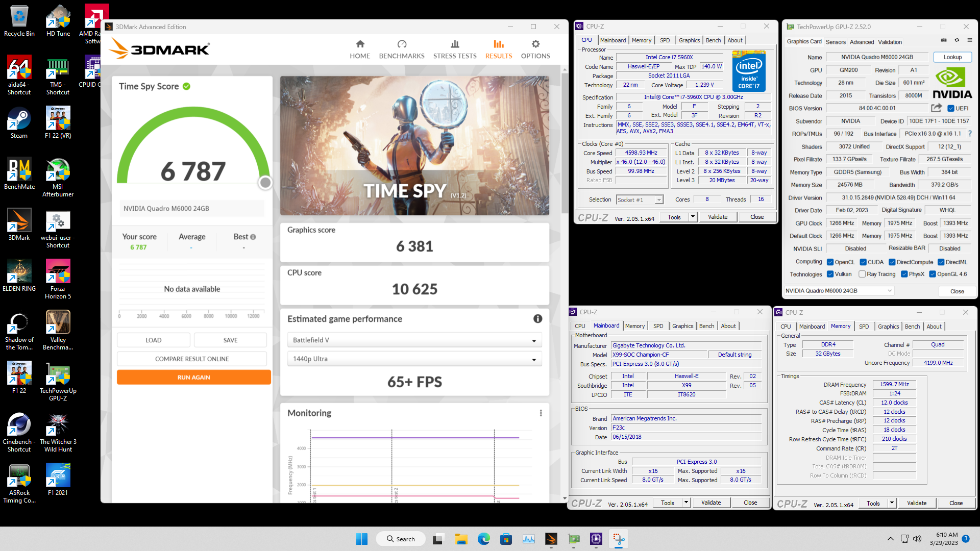Toggle the OpenCL checkbox
The width and height of the screenshot is (980, 551).
830,262
